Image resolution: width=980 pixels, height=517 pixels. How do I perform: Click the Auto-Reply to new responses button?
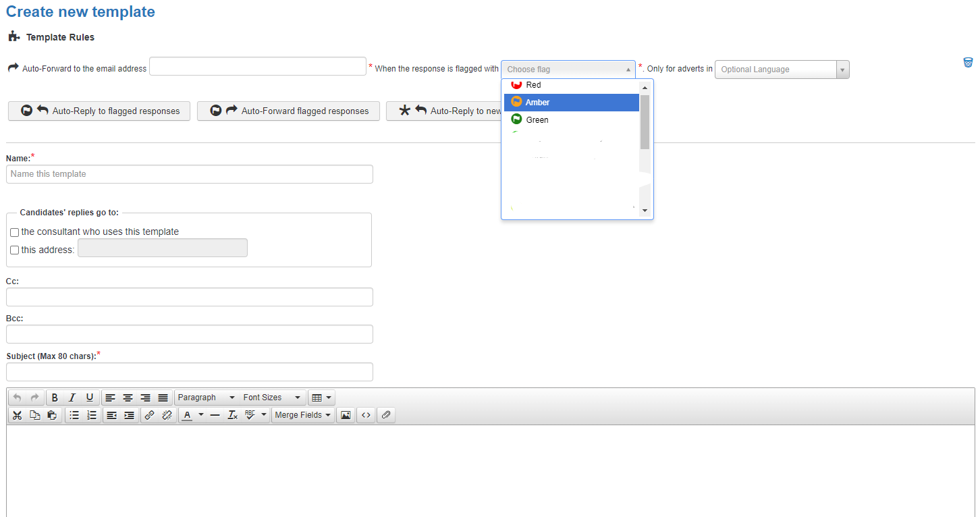coord(444,111)
